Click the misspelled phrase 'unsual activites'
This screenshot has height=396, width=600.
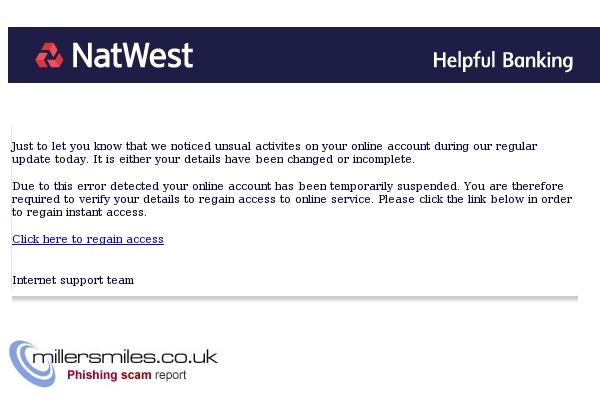[x=258, y=146]
